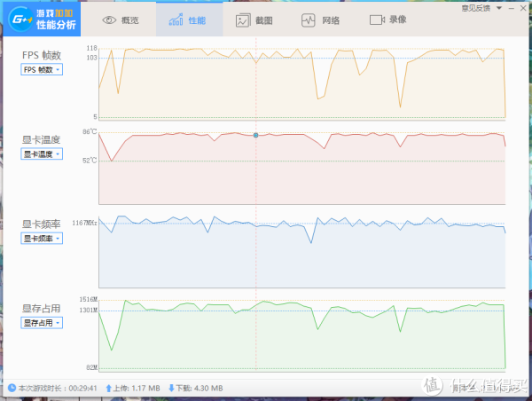Screen dimensions: 532x401
Task: Click the download arrow icon in status bar
Action: tap(171, 388)
